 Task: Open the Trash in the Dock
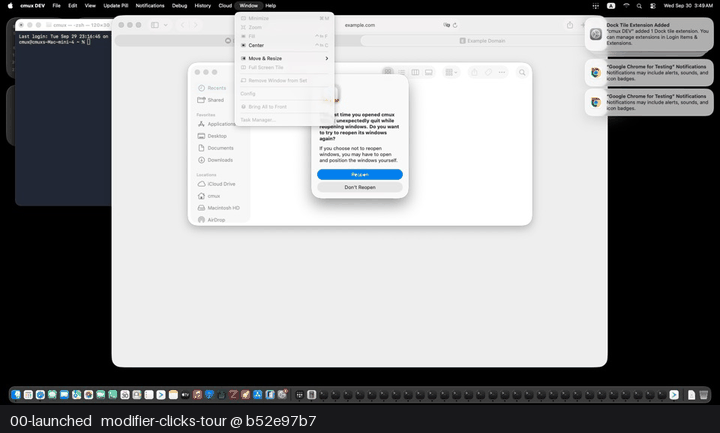click(x=703, y=394)
